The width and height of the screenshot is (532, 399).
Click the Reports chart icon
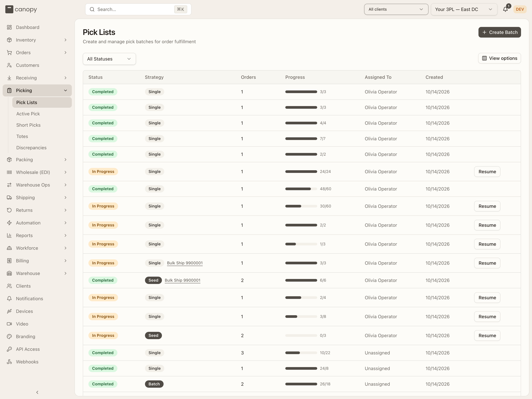(x=9, y=235)
